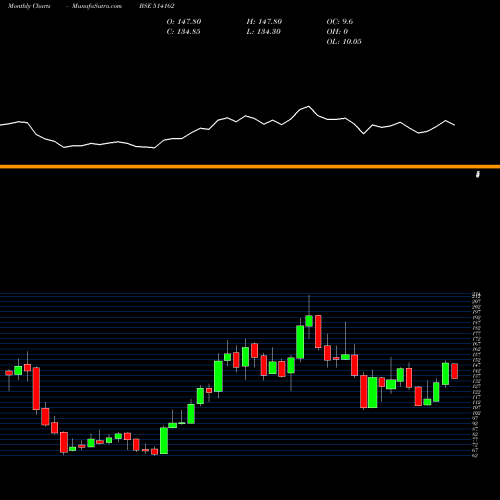
Task: Click the 'OC: 9.6' reading
Action: tap(340, 22)
